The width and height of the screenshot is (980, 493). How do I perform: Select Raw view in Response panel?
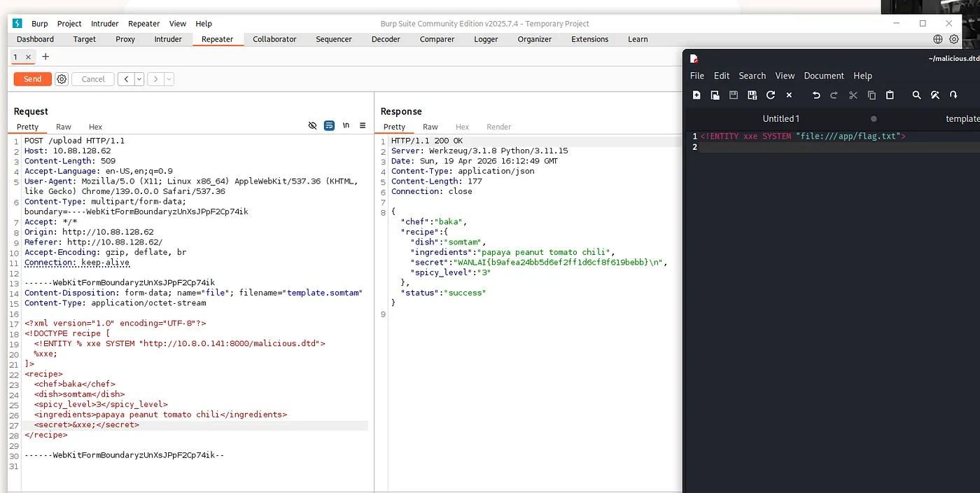click(x=430, y=127)
